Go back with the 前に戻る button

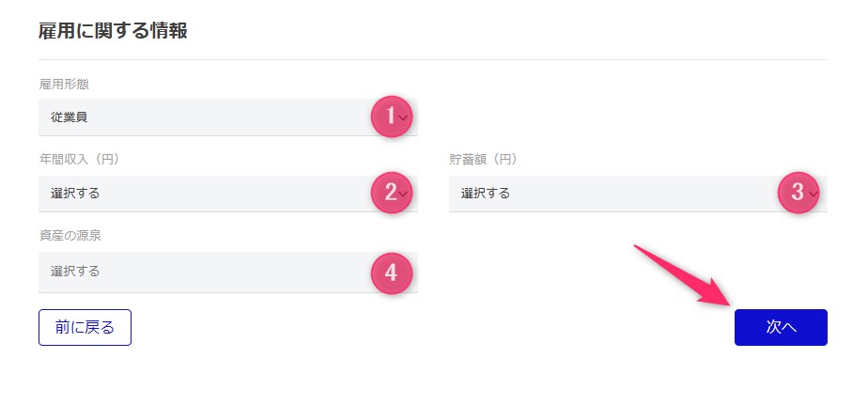[x=85, y=327]
